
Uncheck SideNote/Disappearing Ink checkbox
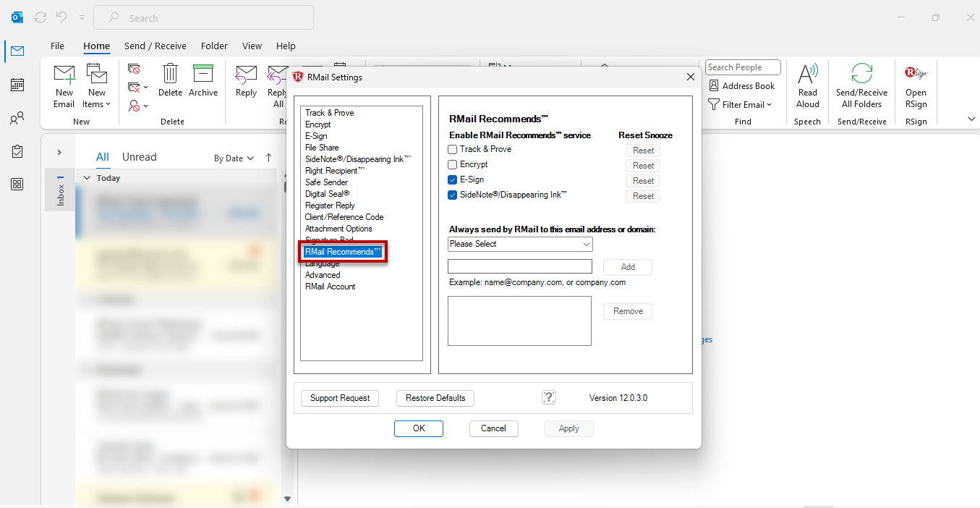click(453, 195)
